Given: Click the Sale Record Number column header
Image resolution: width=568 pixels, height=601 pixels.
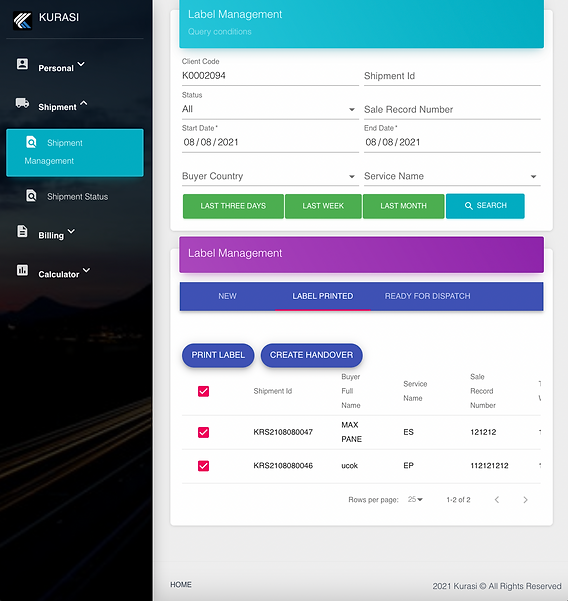Looking at the screenshot, I should [x=483, y=391].
